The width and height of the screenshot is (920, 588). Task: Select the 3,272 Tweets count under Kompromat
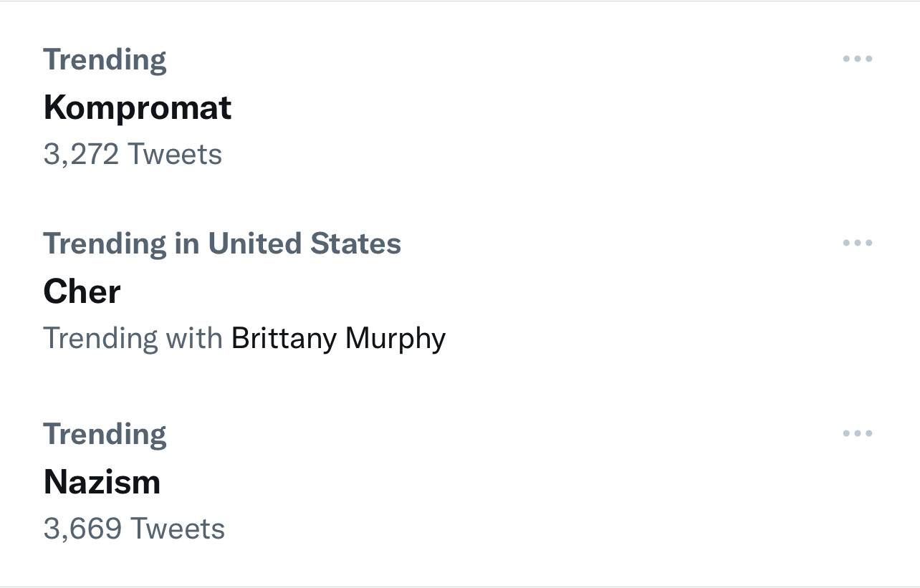[133, 153]
